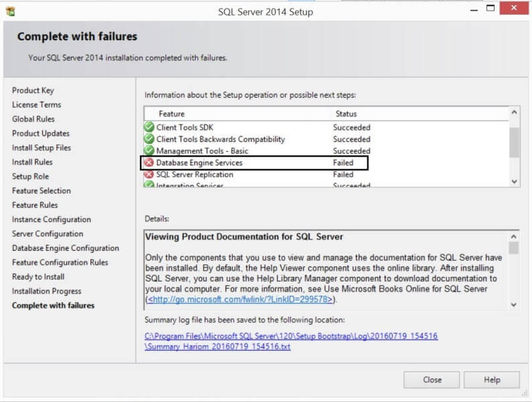This screenshot has height=402, width=532.
Task: Click the Close button
Action: pyautogui.click(x=432, y=380)
